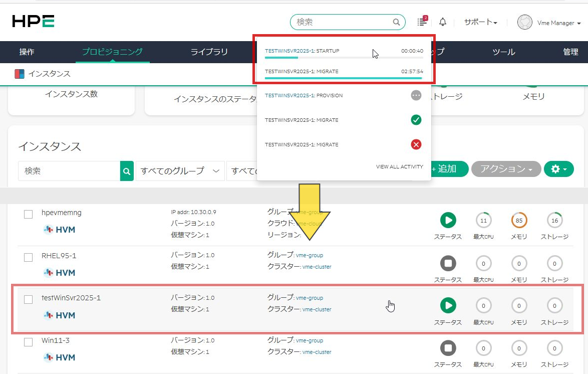Check the box for the hpevmemng instance

[x=29, y=215]
